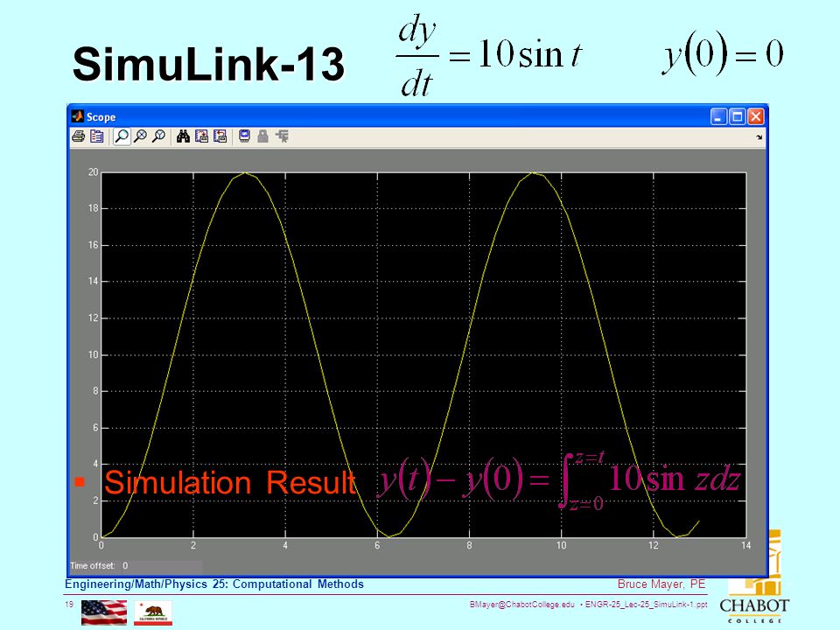Click the 'Bruce Mayer, PE' text

[x=661, y=584]
